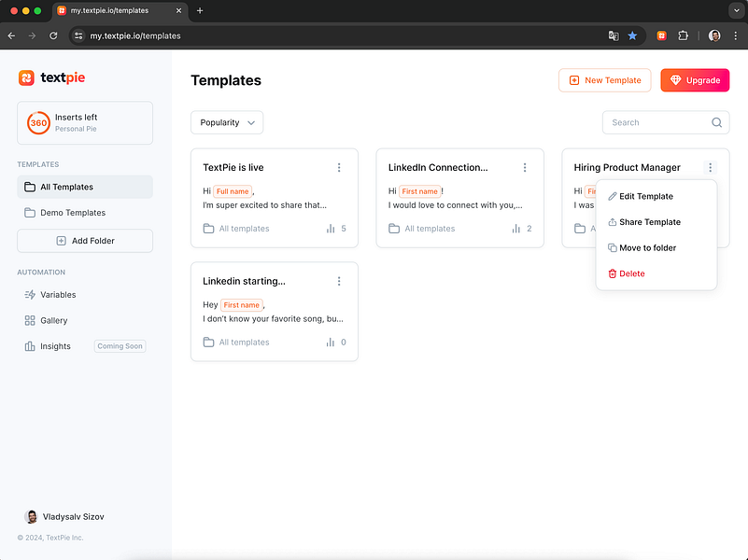Click the trash icon next to Delete

click(x=614, y=273)
